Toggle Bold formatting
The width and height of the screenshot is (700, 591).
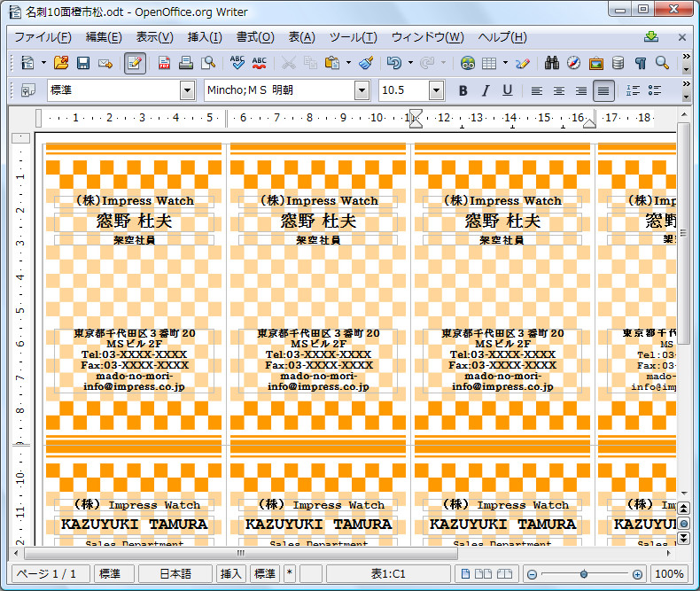pos(463,90)
